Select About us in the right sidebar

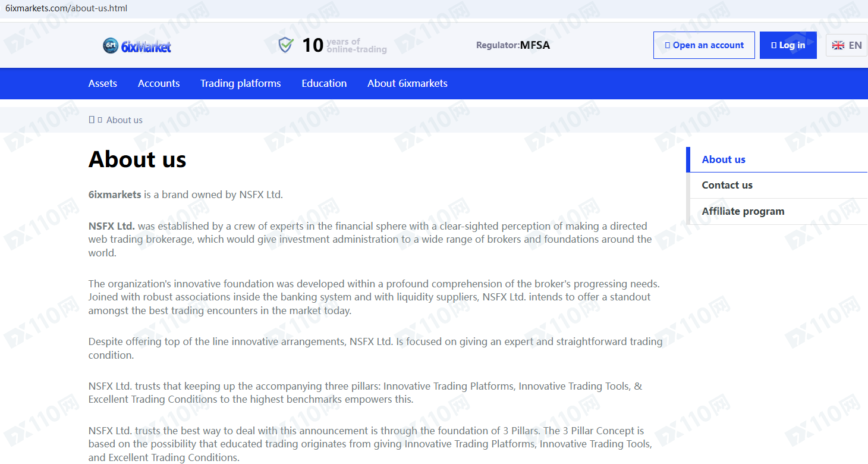click(x=724, y=159)
